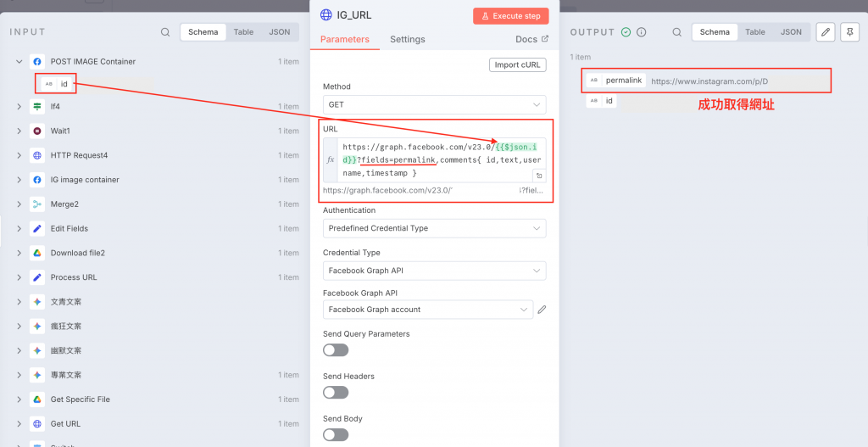The image size is (868, 447).
Task: Enable Send Query Parameters switch
Action: pos(336,349)
